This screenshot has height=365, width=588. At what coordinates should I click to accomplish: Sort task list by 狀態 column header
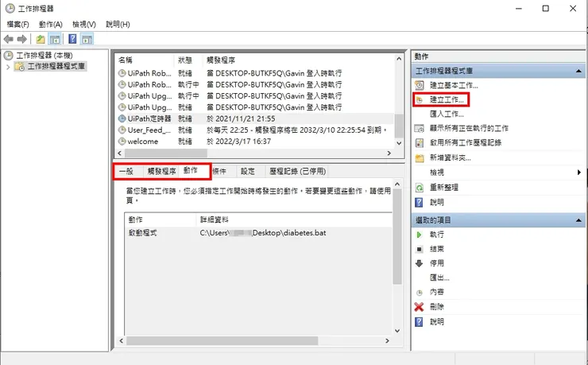(x=188, y=60)
